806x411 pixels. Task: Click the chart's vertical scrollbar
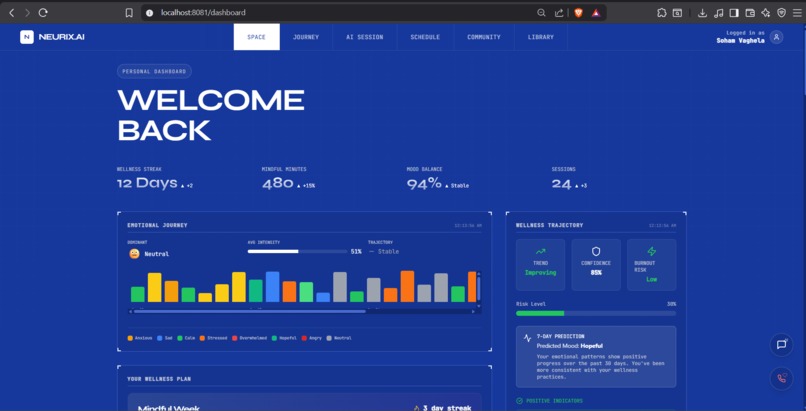tap(479, 290)
